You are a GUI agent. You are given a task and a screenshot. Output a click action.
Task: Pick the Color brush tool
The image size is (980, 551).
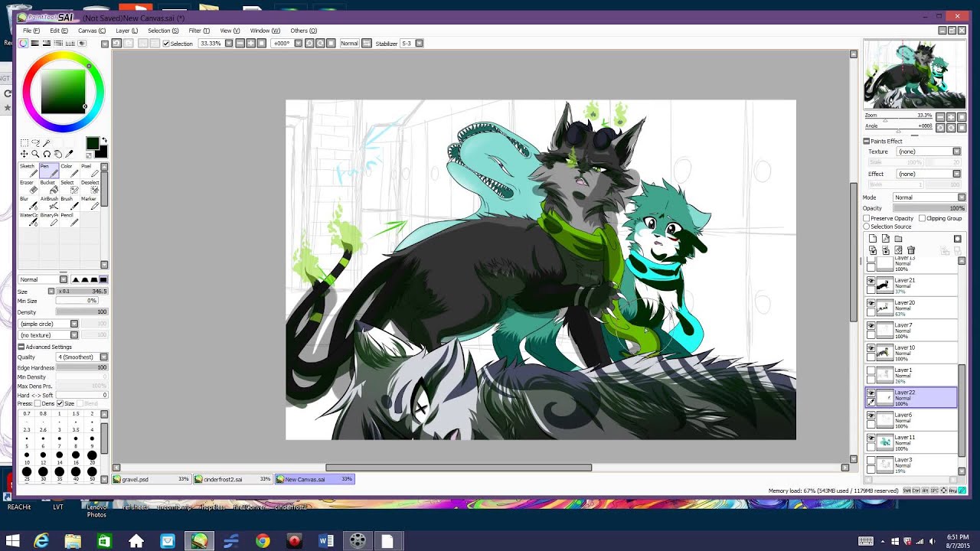69,171
